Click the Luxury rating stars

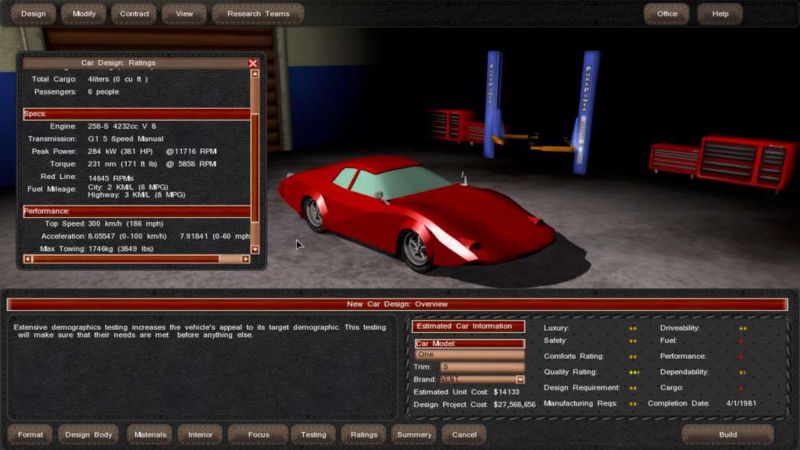point(633,329)
